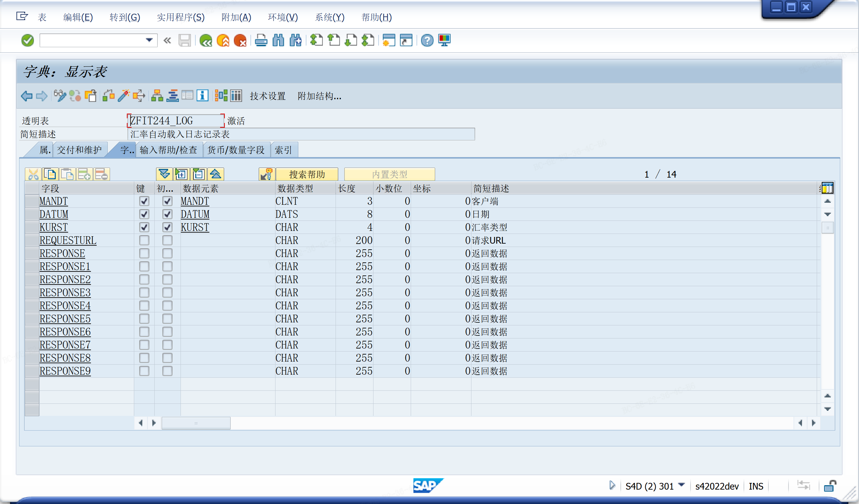Click the green checkmark Enter icon

pos(28,41)
